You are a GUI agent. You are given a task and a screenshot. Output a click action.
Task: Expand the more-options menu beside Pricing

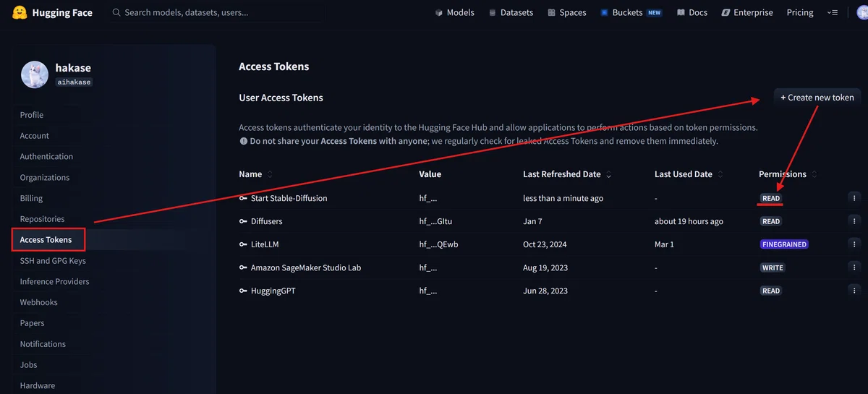click(833, 12)
